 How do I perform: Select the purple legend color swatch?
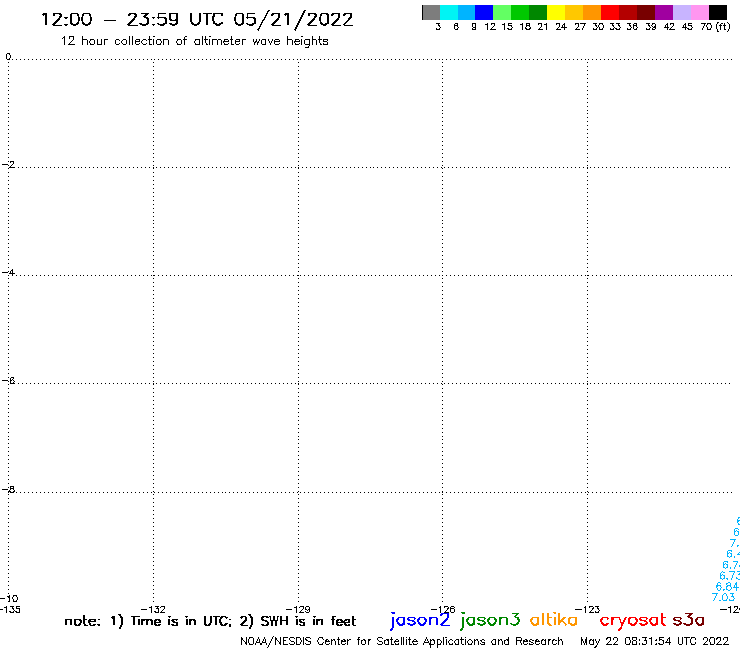(664, 12)
